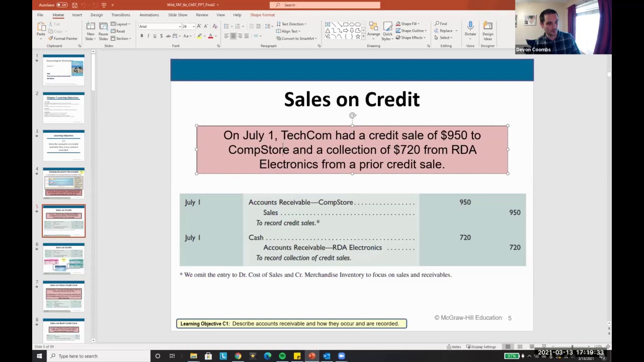
Task: Expand the shapes gallery
Action: [364, 37]
